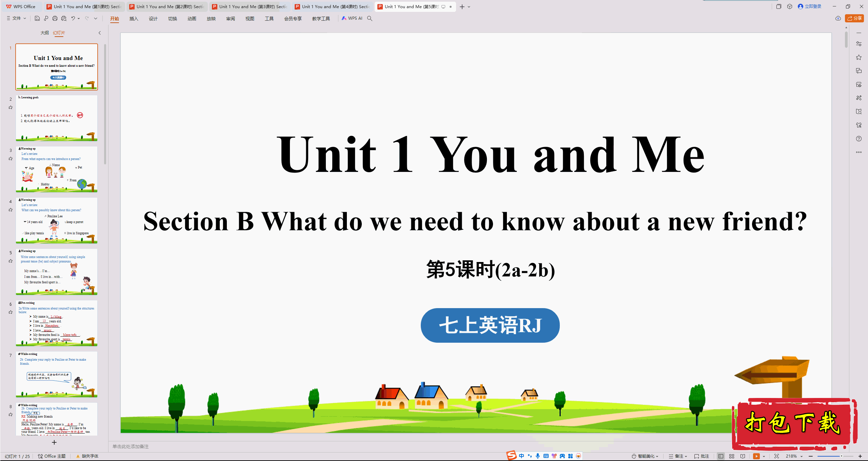The height and width of the screenshot is (461, 868).
Task: Click the microphone icon in IME toolbar
Action: click(538, 456)
